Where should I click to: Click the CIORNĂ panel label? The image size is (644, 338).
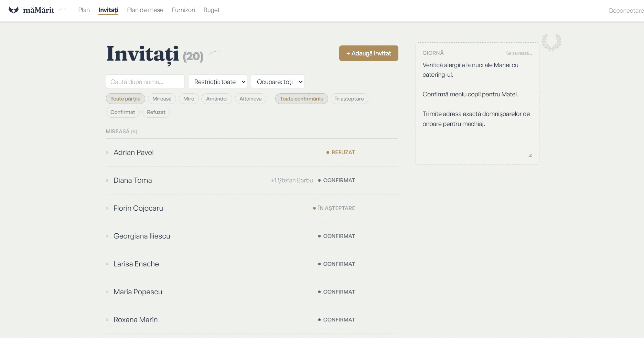tap(433, 53)
